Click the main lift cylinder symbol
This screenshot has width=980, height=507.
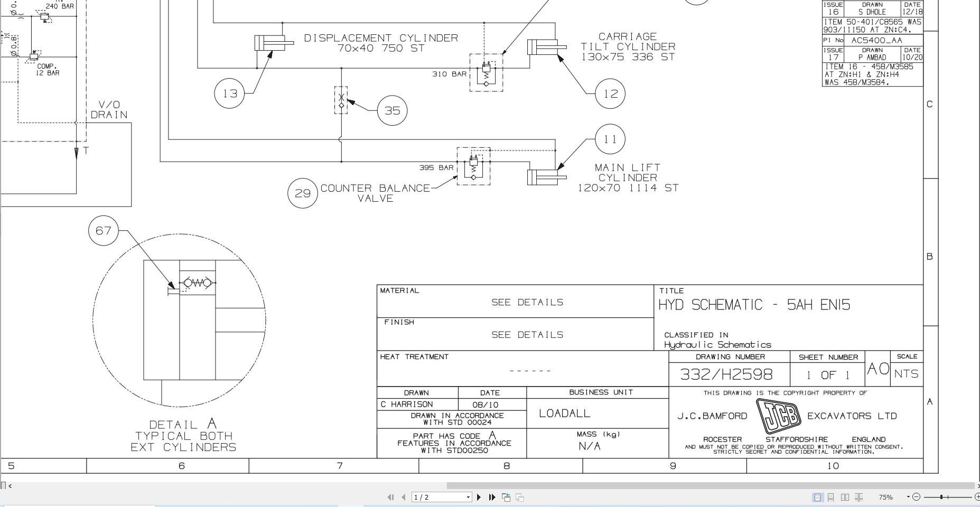(547, 177)
